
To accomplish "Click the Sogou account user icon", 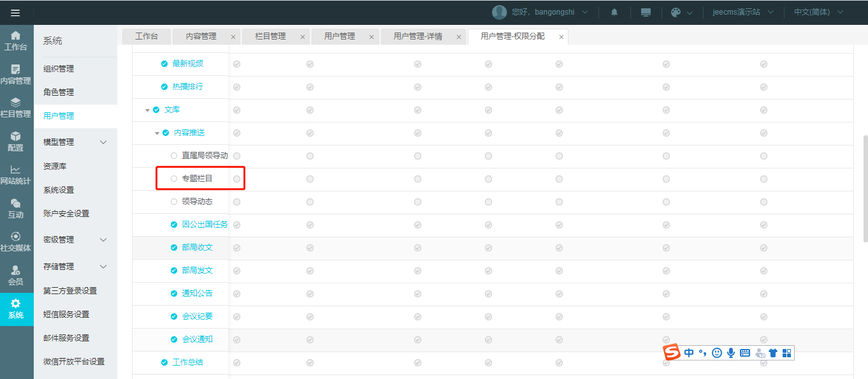I will (759, 353).
